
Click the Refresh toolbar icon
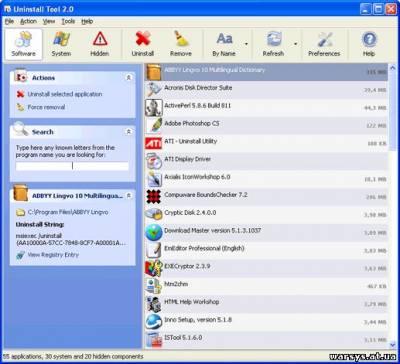(x=273, y=39)
